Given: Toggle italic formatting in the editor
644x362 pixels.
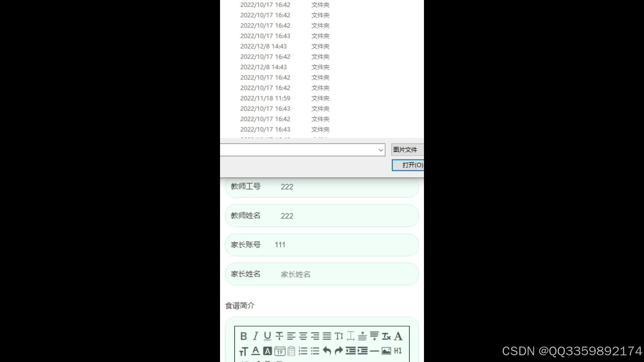Looking at the screenshot, I should click(256, 336).
